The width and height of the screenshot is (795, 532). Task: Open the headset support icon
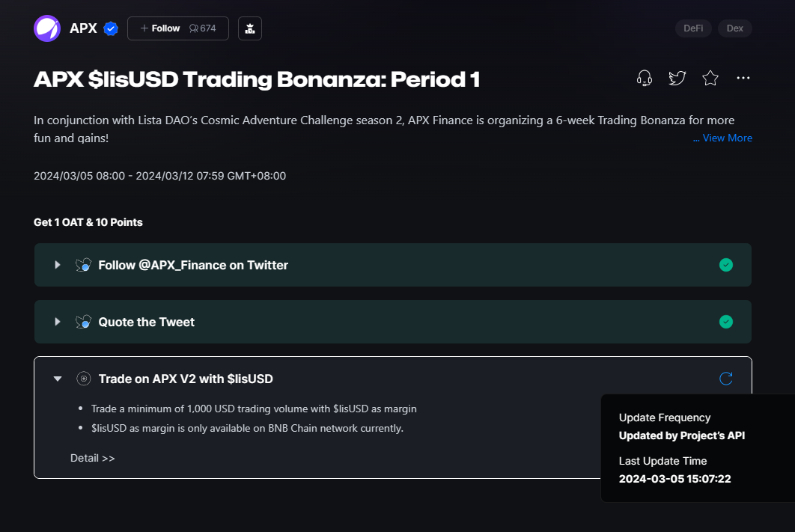(x=644, y=78)
